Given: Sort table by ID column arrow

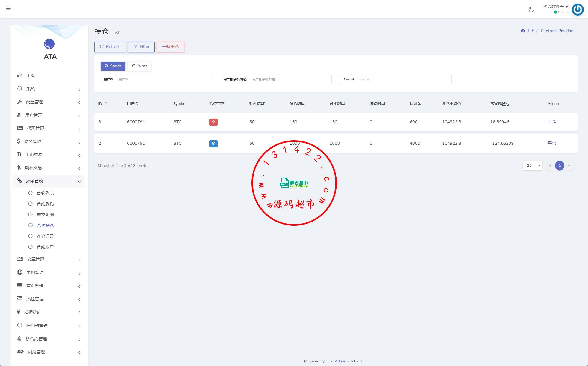Looking at the screenshot, I should click(x=106, y=103).
